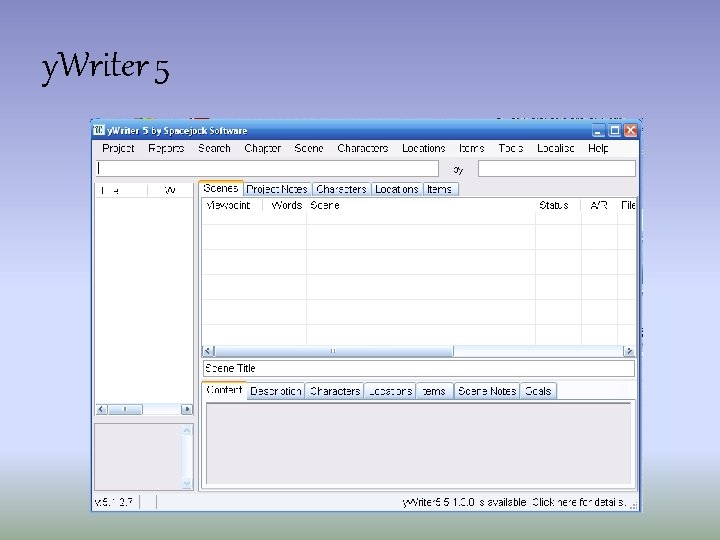Click the chapter description scroll-up arrow
The width and height of the screenshot is (720, 540).
tap(187, 431)
